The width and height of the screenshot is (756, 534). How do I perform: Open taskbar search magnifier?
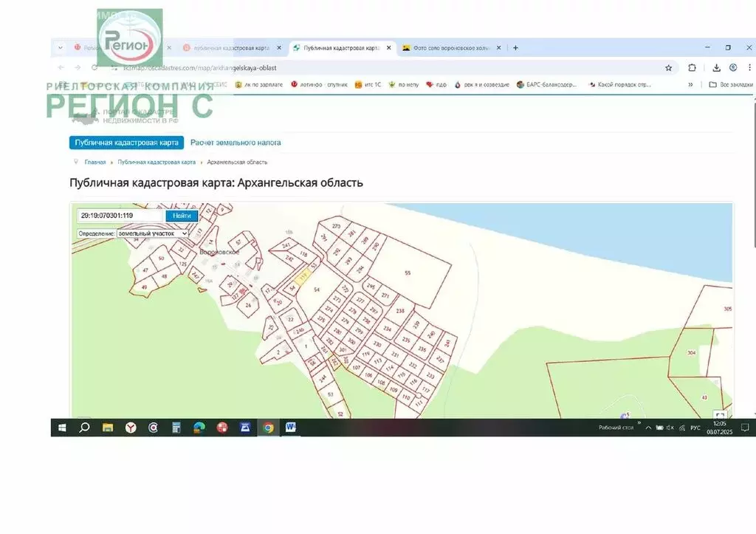coord(84,428)
